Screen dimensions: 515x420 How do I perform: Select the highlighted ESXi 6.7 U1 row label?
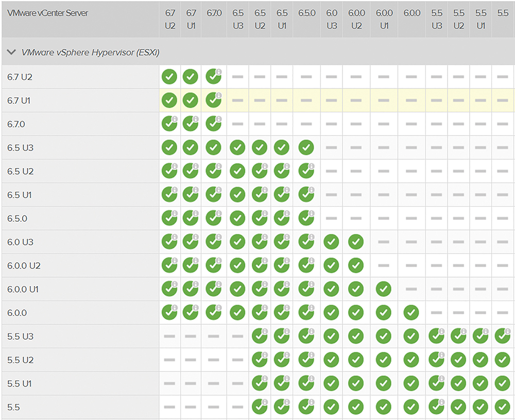pyautogui.click(x=19, y=100)
